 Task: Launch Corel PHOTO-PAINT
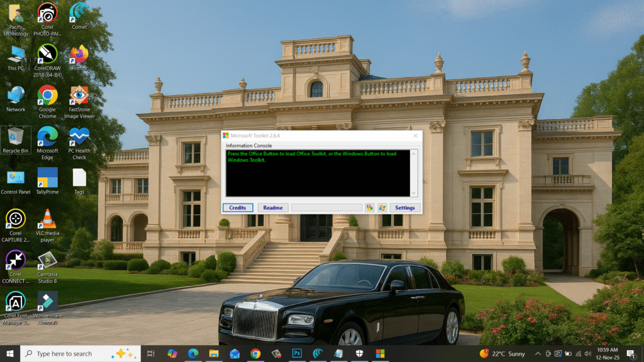tap(47, 13)
